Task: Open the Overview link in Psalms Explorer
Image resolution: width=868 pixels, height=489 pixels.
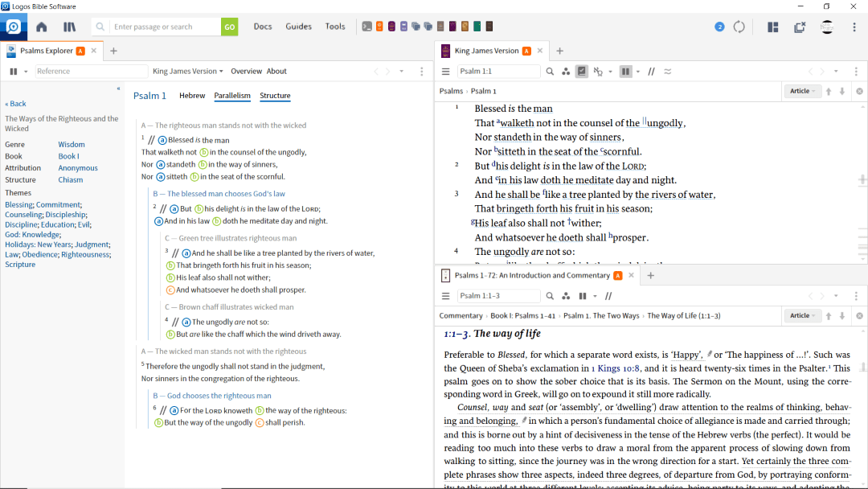Action: coord(246,71)
